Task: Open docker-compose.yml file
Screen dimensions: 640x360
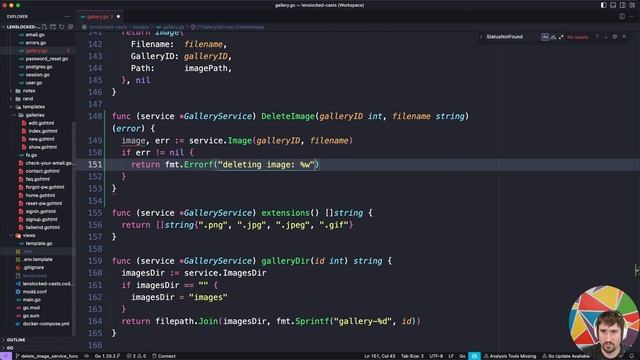Action: pos(46,324)
